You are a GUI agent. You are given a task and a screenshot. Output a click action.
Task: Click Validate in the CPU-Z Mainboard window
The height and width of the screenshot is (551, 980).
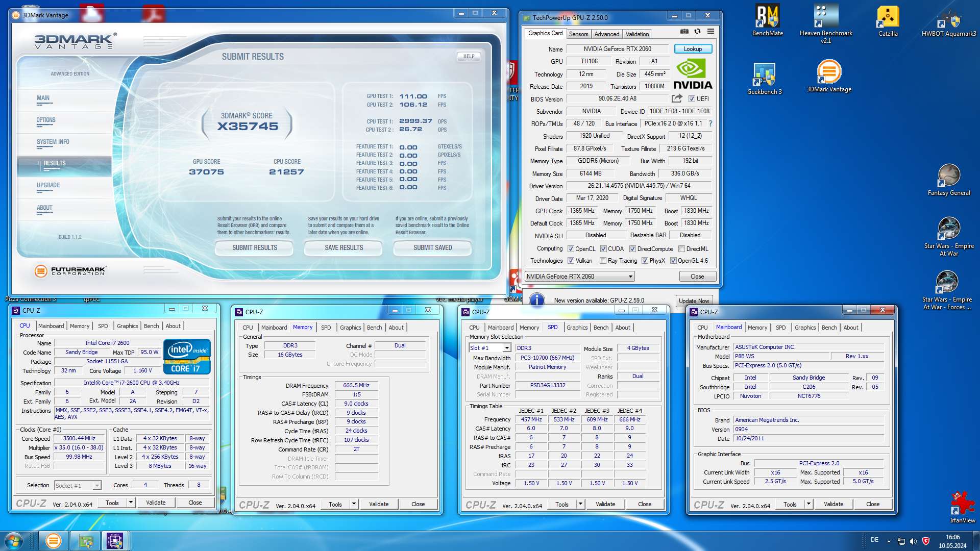(833, 504)
